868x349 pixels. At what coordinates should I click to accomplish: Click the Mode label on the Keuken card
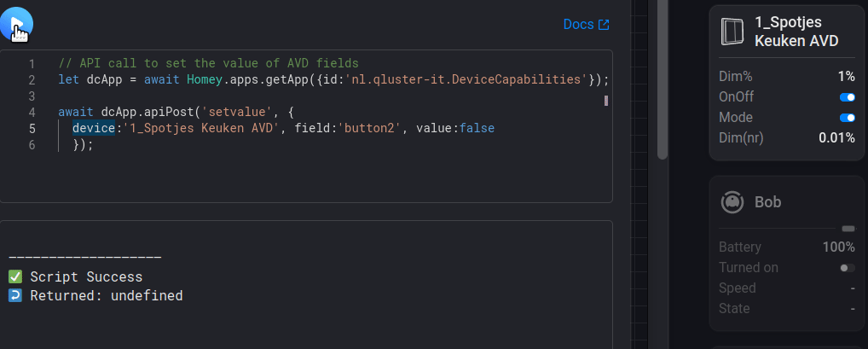(736, 118)
